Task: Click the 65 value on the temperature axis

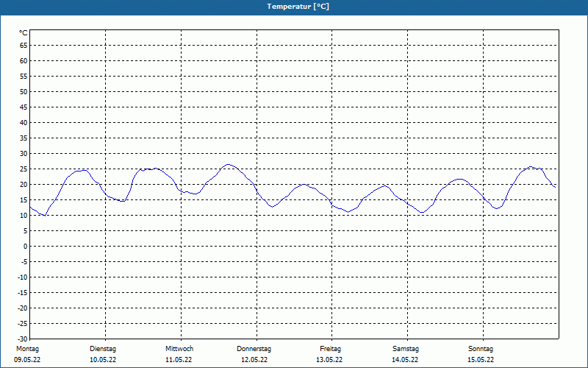Action: pos(24,45)
